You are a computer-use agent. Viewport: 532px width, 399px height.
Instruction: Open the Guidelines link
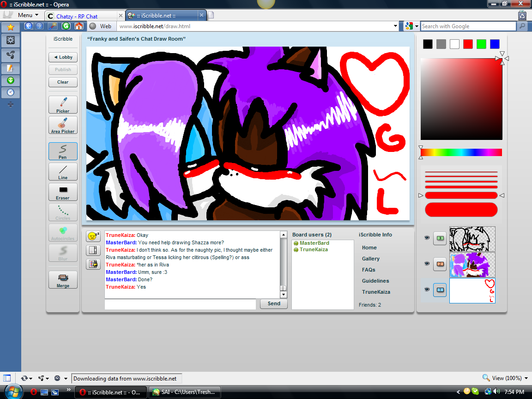[x=375, y=281]
